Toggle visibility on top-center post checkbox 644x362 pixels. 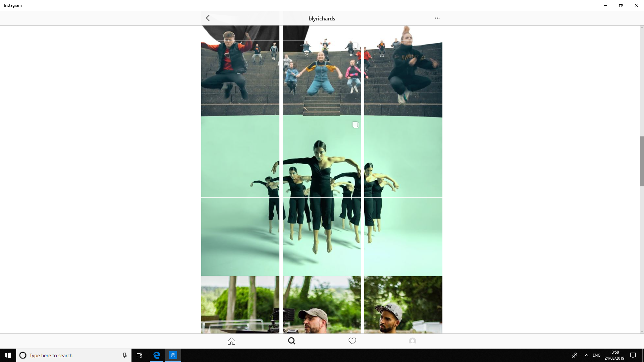(x=356, y=46)
